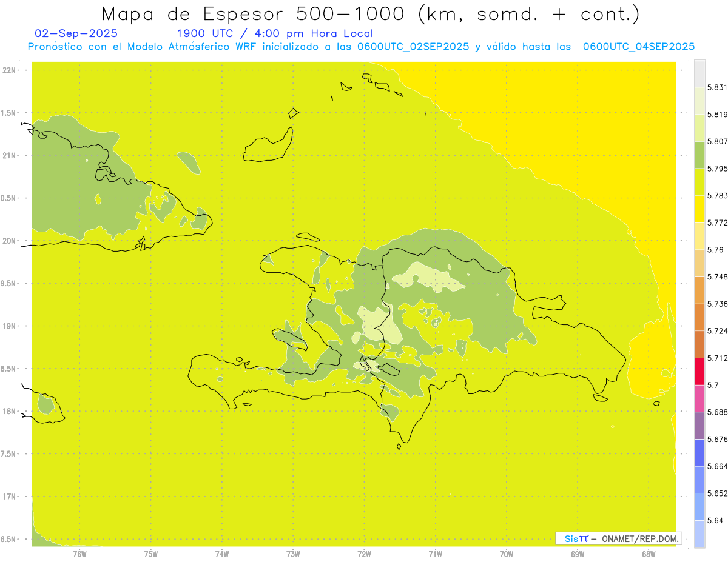Screen dimensions: 728x562
Task: Click the '1.5N' latitude label
Action: [x=10, y=113]
